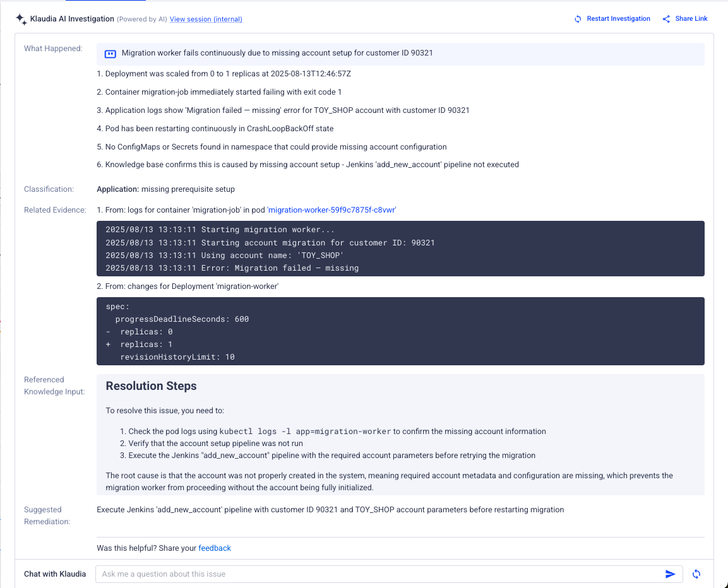Click the Klaudia sparkle logo icon

coord(21,19)
